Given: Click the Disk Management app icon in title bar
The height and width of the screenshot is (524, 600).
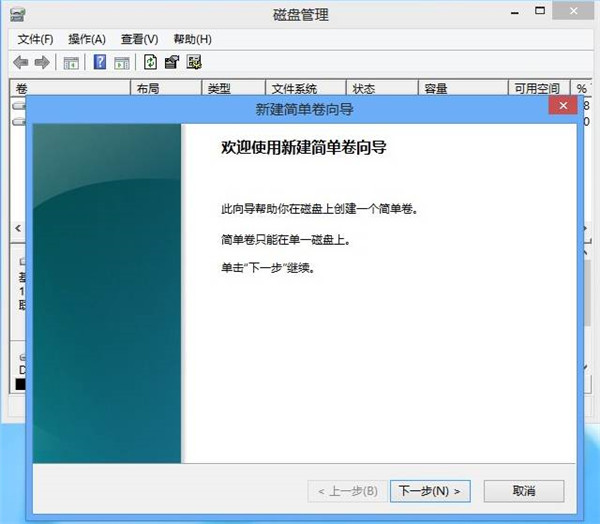Looking at the screenshot, I should (18, 15).
